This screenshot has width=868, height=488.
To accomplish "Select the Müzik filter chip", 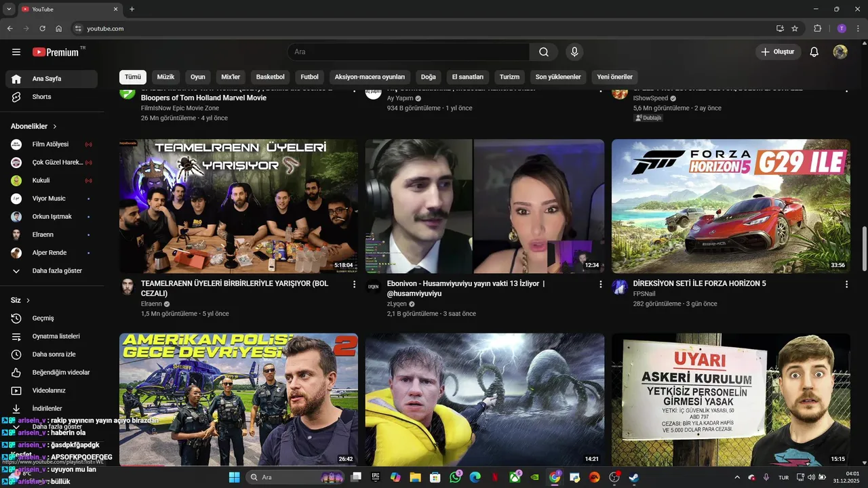I will coord(166,77).
